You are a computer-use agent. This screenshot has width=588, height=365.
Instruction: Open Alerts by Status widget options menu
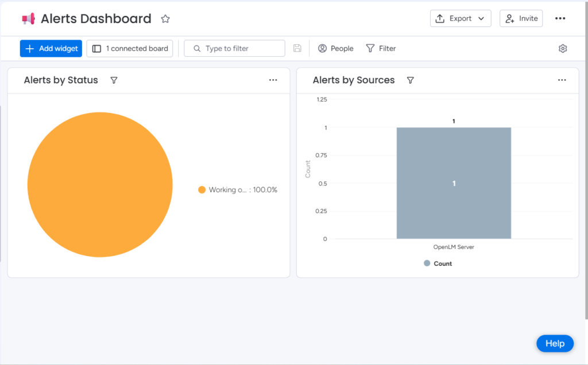coord(273,80)
